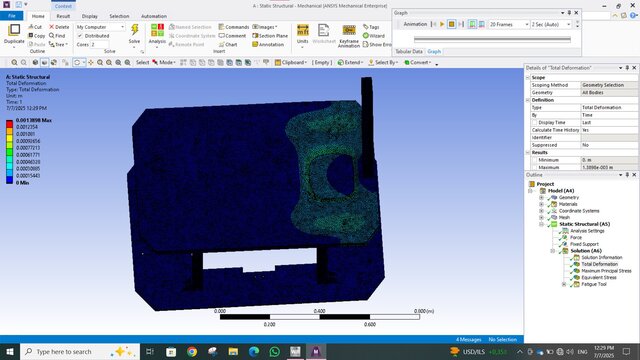
Task: Toggle the Display Time checkbox
Action: click(534, 122)
